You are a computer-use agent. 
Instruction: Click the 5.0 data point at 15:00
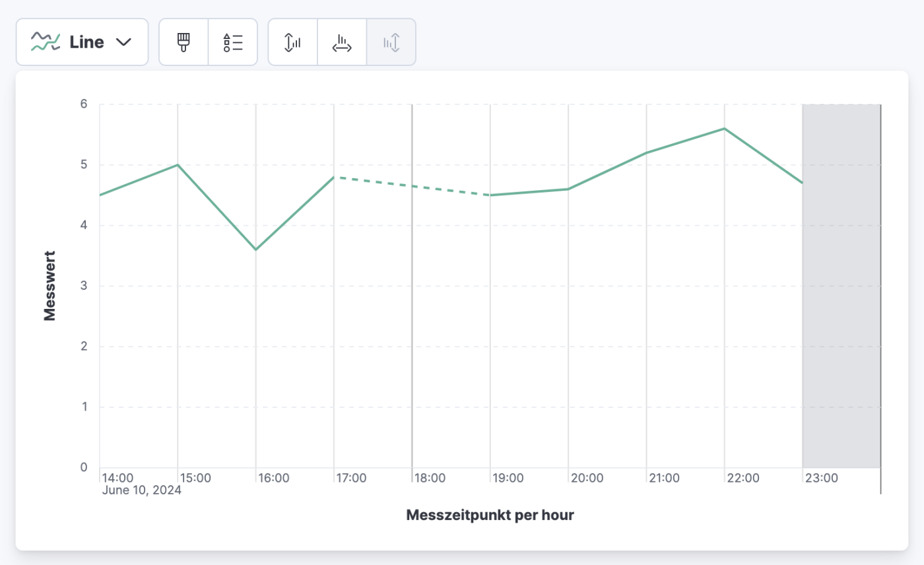pyautogui.click(x=177, y=164)
